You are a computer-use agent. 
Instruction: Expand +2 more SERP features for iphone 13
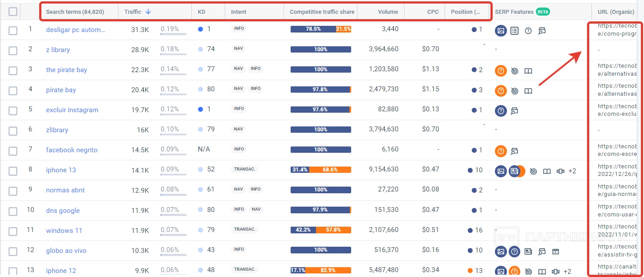tap(572, 171)
